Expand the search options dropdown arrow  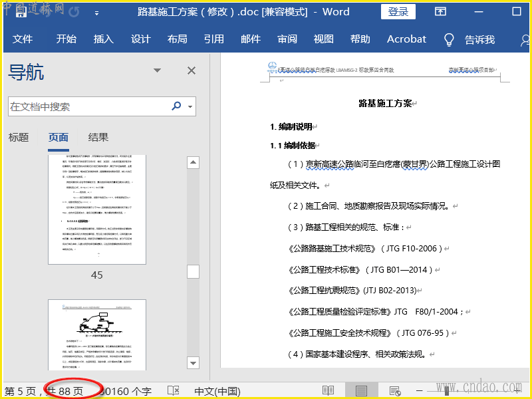click(x=190, y=106)
